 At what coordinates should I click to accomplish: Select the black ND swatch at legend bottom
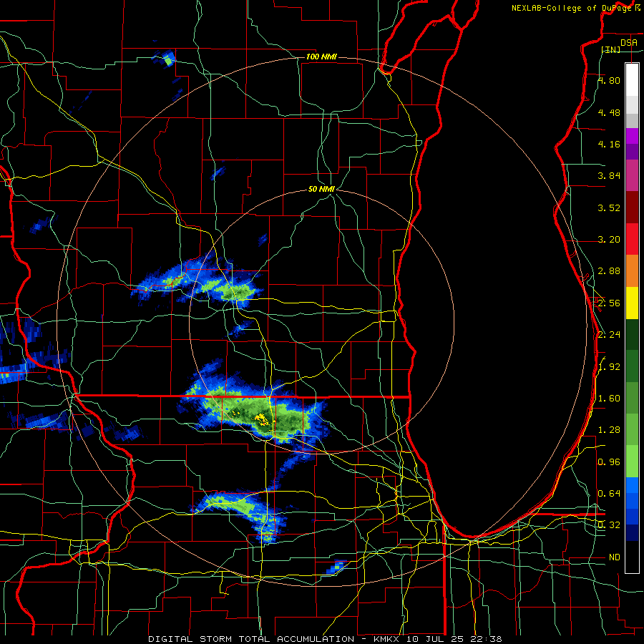[632, 557]
